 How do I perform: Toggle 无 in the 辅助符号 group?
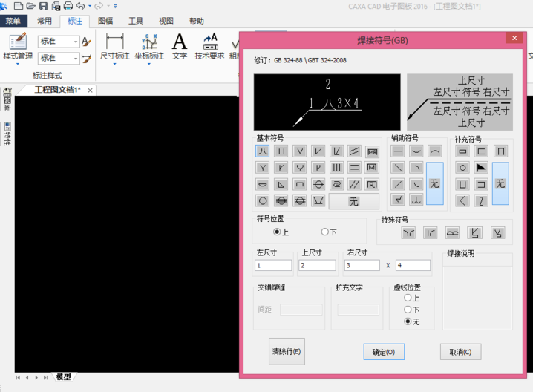tap(435, 183)
